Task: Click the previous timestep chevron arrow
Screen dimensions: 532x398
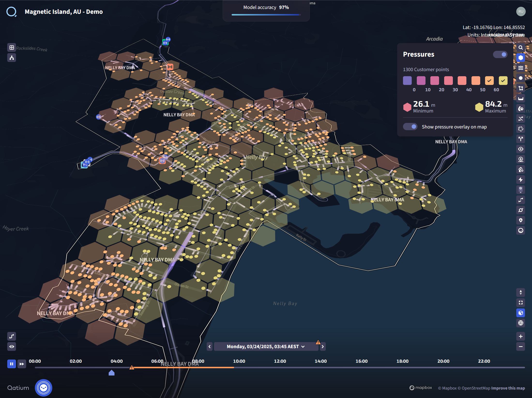Action: (209, 346)
